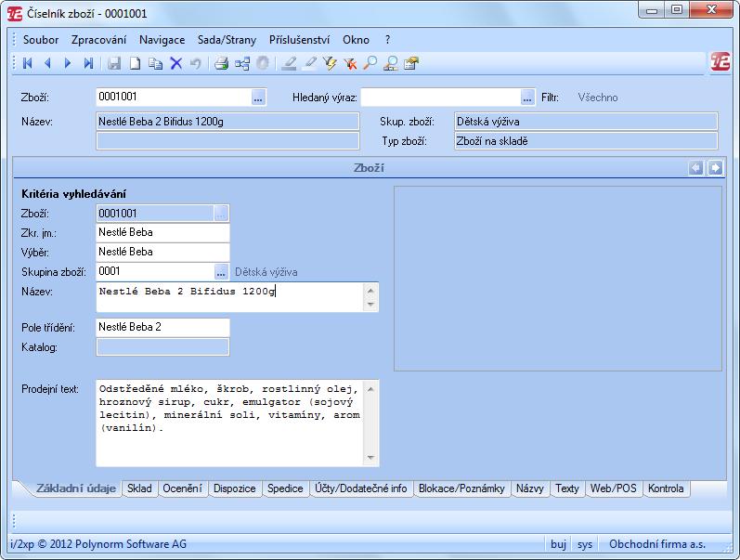Viewport: 740px width, 560px height.
Task: Open the Soubor menu
Action: (41, 40)
